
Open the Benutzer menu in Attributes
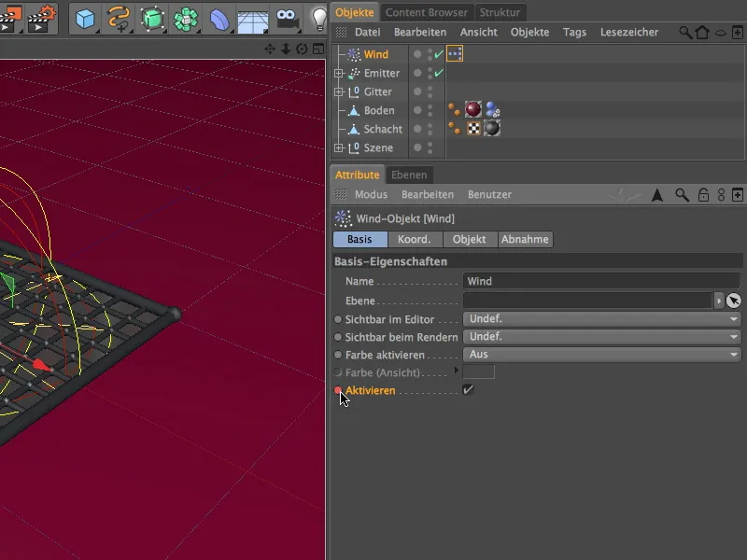[489, 194]
